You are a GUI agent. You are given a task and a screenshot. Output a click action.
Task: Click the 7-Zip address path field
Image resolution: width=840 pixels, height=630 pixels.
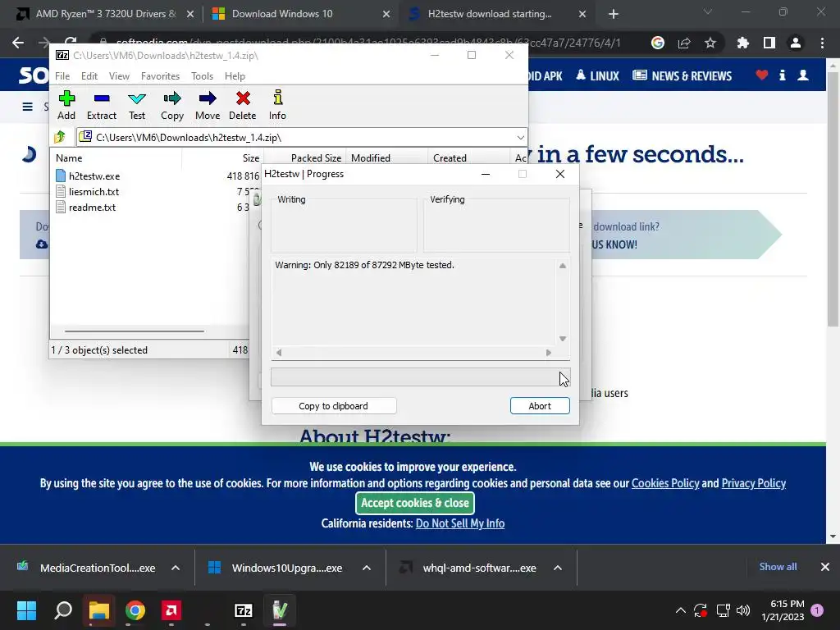(302, 138)
